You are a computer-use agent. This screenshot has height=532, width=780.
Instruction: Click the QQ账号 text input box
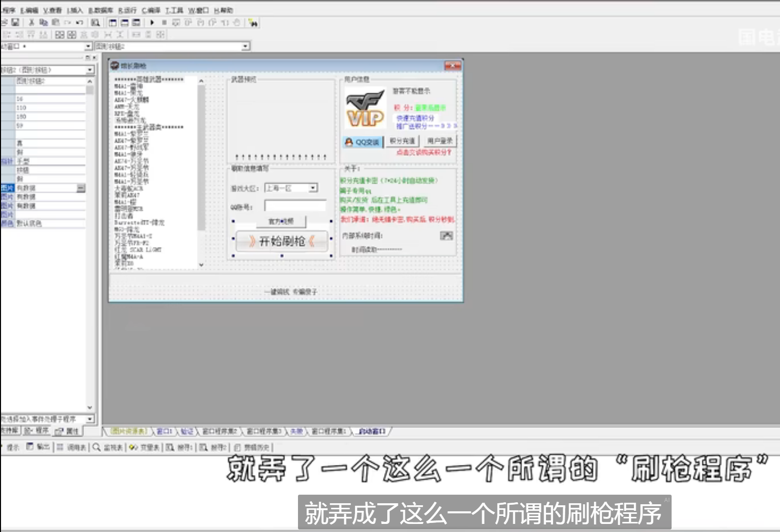pyautogui.click(x=295, y=206)
